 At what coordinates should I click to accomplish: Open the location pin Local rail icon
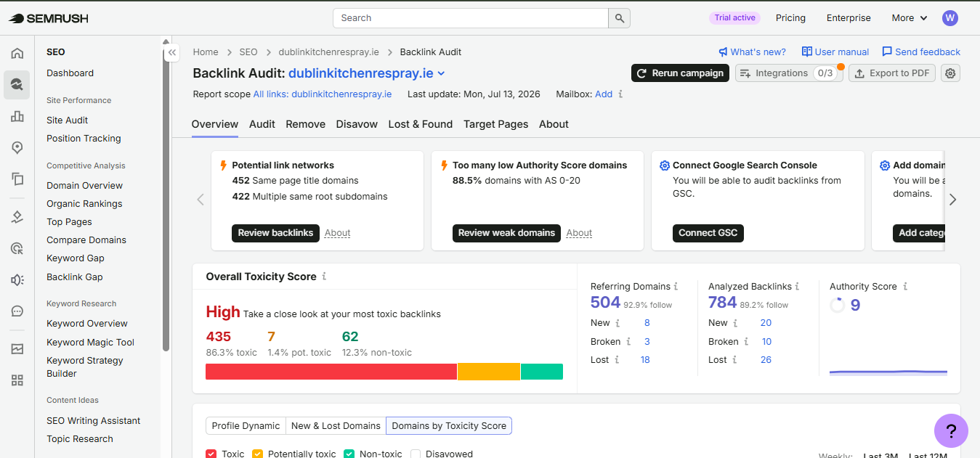tap(17, 147)
